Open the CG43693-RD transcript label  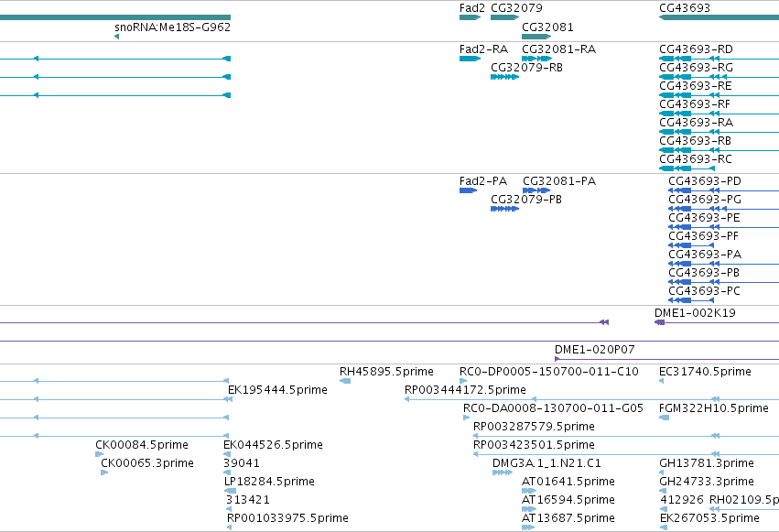[696, 49]
